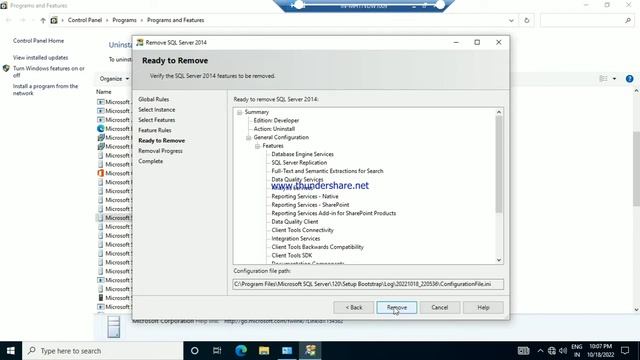Select Reporting Services - SharePoint row

click(310, 204)
